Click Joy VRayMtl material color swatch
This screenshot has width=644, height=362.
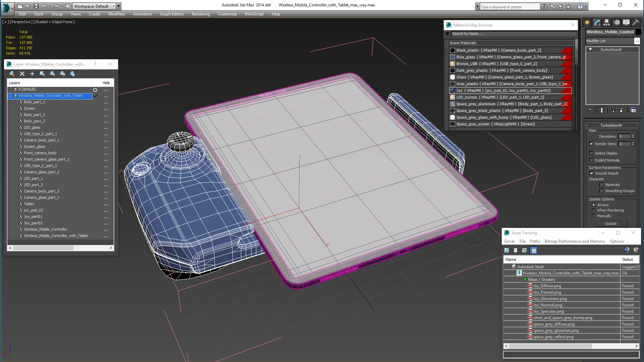pyautogui.click(x=451, y=90)
